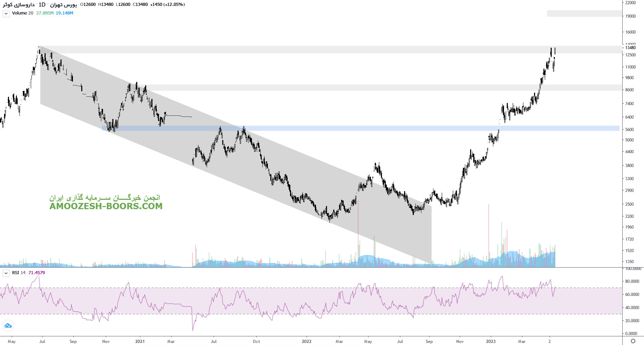Click the green 27.895M volume value
Viewport: 644px width, 345px height.
(x=45, y=13)
